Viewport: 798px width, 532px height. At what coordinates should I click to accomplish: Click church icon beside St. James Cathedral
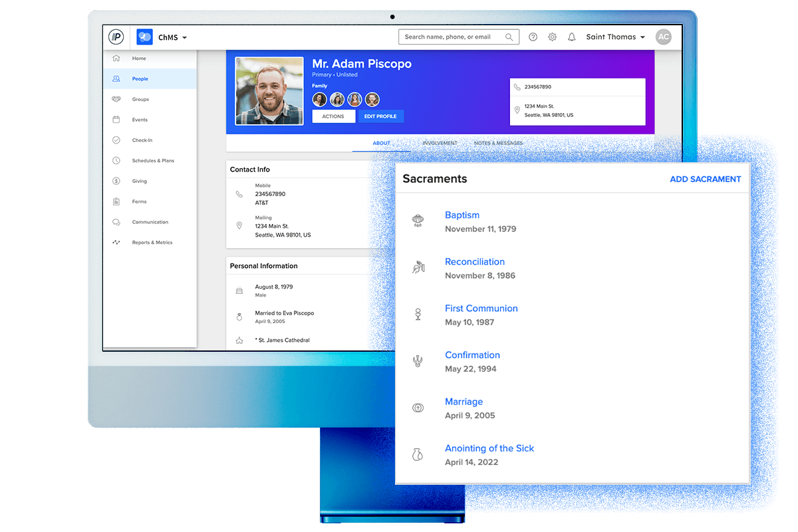pos(239,340)
